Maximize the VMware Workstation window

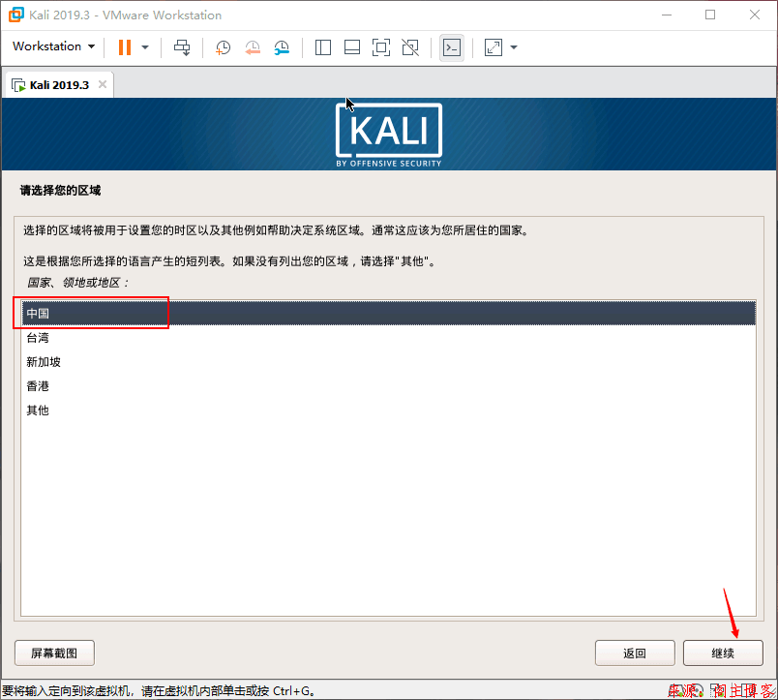(x=710, y=15)
